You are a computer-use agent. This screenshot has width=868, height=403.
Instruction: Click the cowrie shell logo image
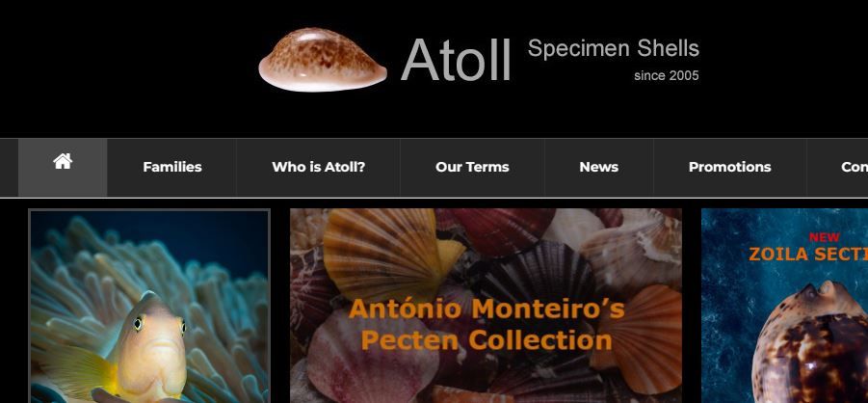click(323, 60)
